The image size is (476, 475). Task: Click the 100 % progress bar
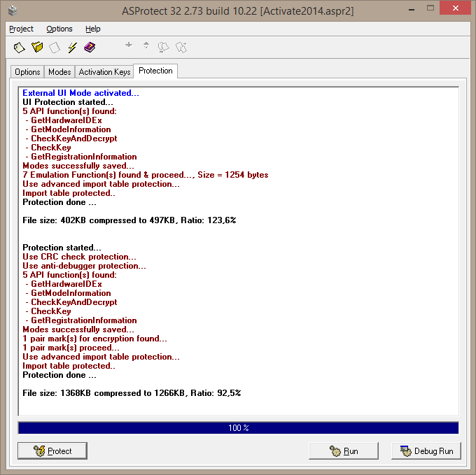238,428
